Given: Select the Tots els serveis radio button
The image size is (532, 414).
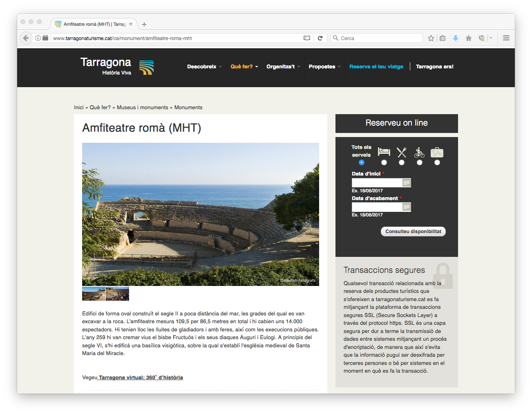Looking at the screenshot, I should click(x=362, y=162).
